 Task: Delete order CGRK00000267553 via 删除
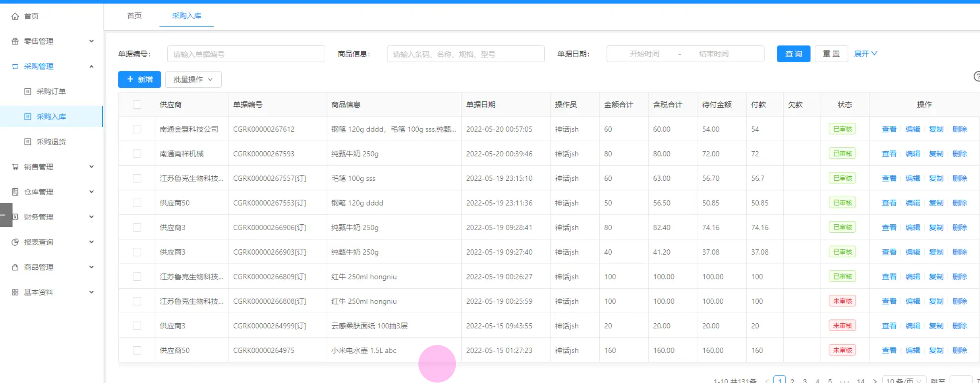point(960,203)
